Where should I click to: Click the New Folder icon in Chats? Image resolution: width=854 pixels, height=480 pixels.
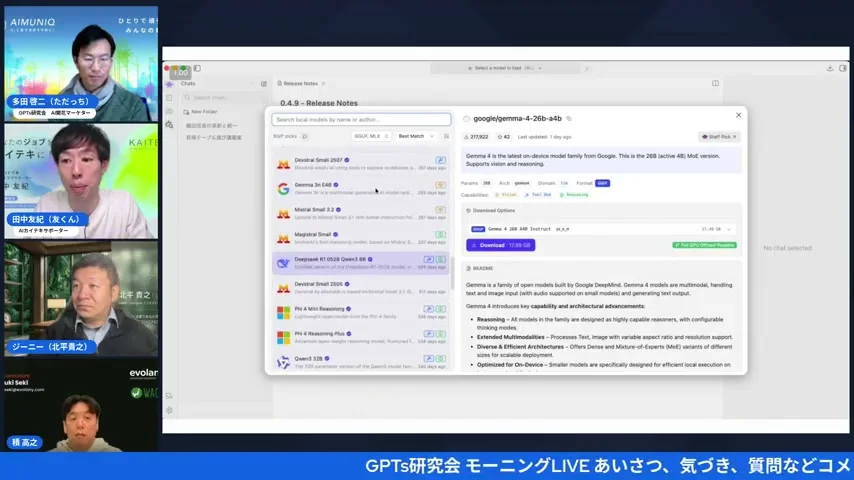click(186, 112)
